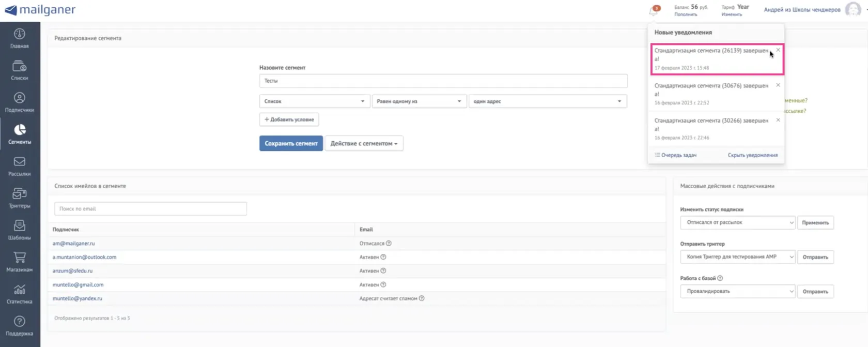The height and width of the screenshot is (347, 868).
Task: Expand the Список condition dropdown
Action: [314, 101]
